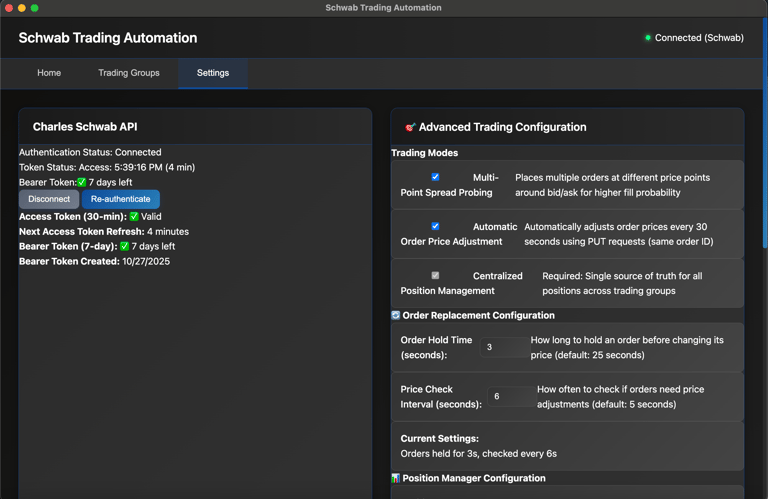Click the refresh icon beside Order Replacement Configuration
This screenshot has height=499, width=768.
pyautogui.click(x=396, y=315)
